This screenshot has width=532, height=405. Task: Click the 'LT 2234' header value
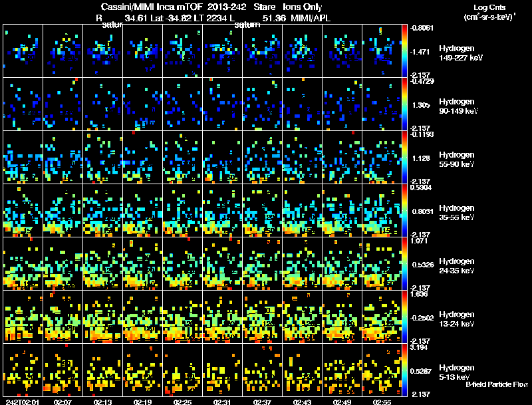[x=210, y=18]
